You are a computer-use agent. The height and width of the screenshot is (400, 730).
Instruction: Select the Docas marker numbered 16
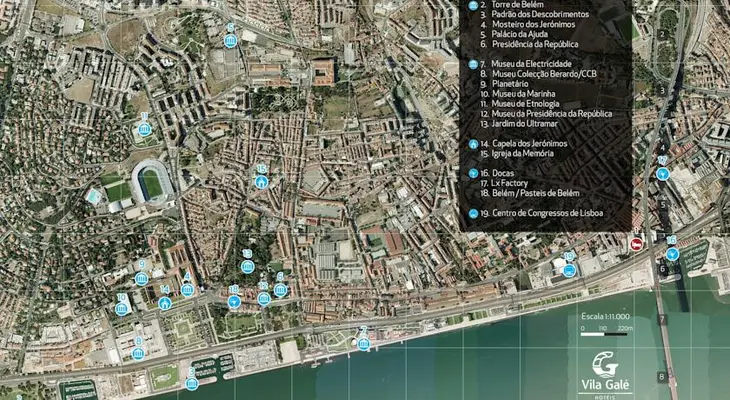[672, 253]
